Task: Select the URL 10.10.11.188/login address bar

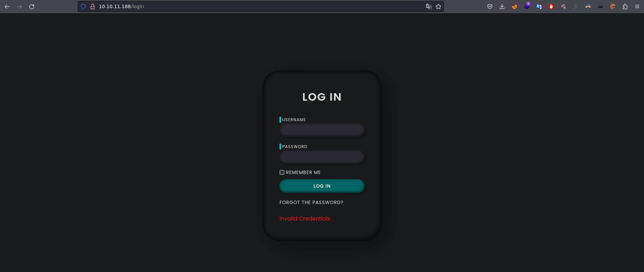Action: pyautogui.click(x=239, y=6)
